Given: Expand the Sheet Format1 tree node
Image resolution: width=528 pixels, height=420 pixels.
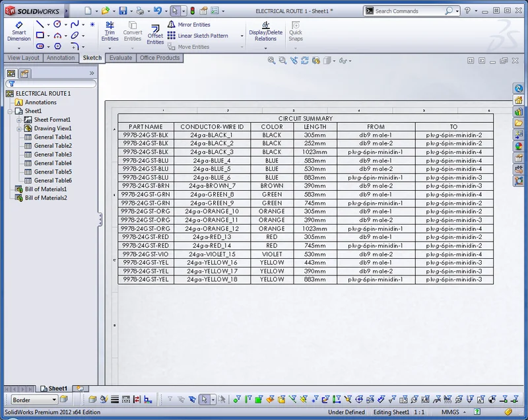Looking at the screenshot, I should [19, 120].
